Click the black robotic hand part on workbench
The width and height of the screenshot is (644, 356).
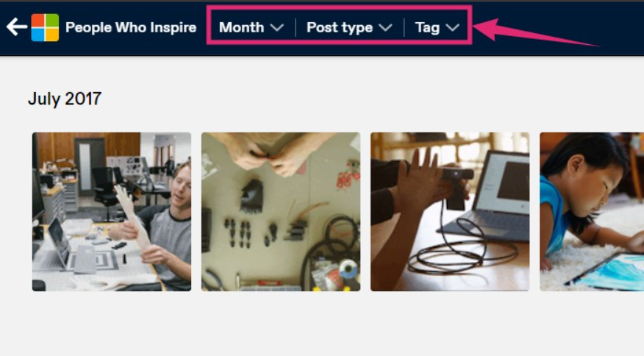point(251,196)
